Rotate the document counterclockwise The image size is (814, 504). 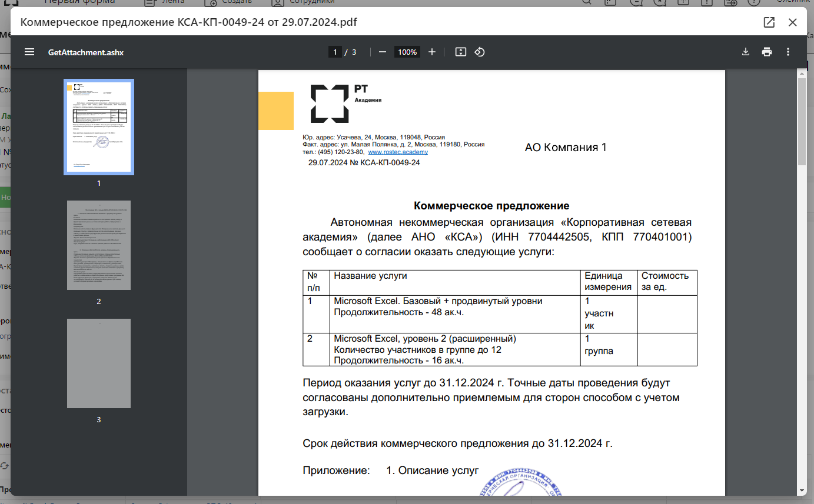(479, 52)
